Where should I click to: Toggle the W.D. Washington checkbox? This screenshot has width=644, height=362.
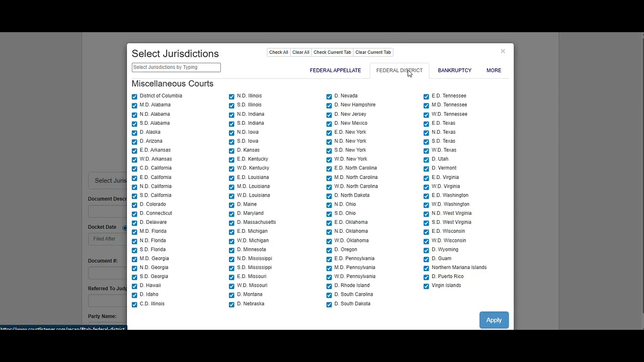pyautogui.click(x=426, y=205)
